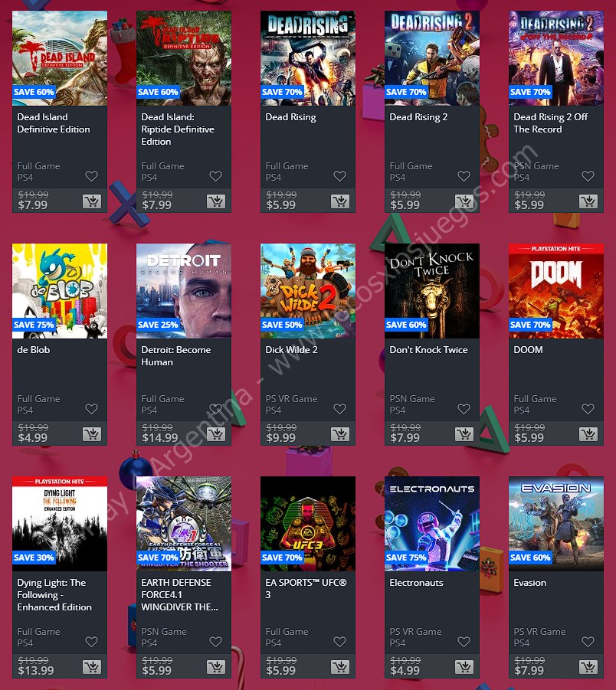The image size is (616, 690).
Task: Add de Blob to cart
Action: click(x=92, y=434)
